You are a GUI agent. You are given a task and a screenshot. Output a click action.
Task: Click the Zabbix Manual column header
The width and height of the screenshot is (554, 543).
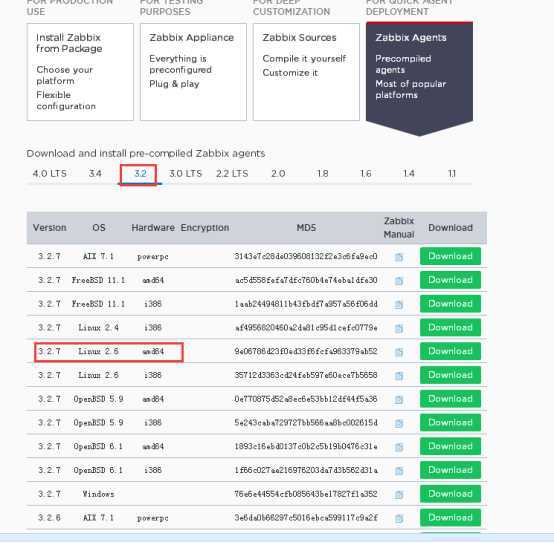point(399,228)
